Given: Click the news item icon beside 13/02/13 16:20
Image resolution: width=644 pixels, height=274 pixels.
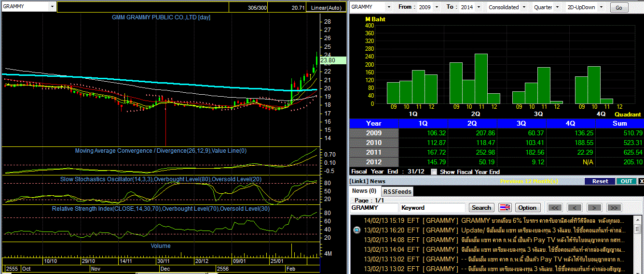Looking at the screenshot, I should coord(357,230).
